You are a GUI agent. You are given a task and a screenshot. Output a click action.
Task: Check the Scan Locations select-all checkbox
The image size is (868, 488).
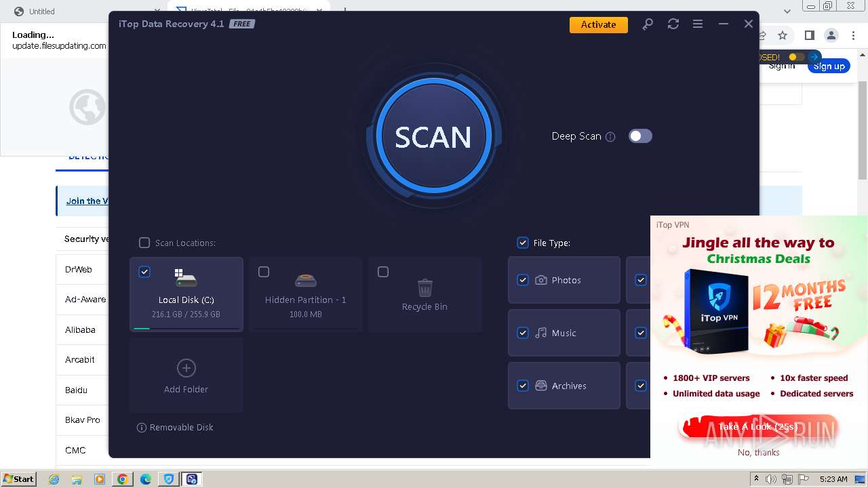144,243
